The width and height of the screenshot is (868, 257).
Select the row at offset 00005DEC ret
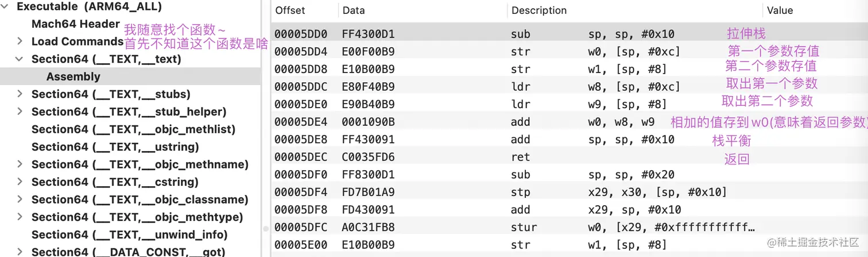click(569, 157)
